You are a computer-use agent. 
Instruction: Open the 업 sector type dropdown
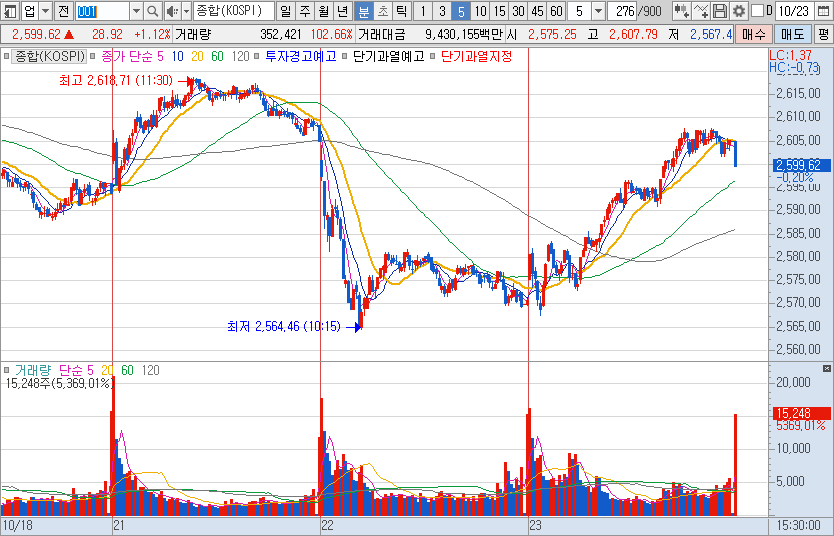click(46, 11)
